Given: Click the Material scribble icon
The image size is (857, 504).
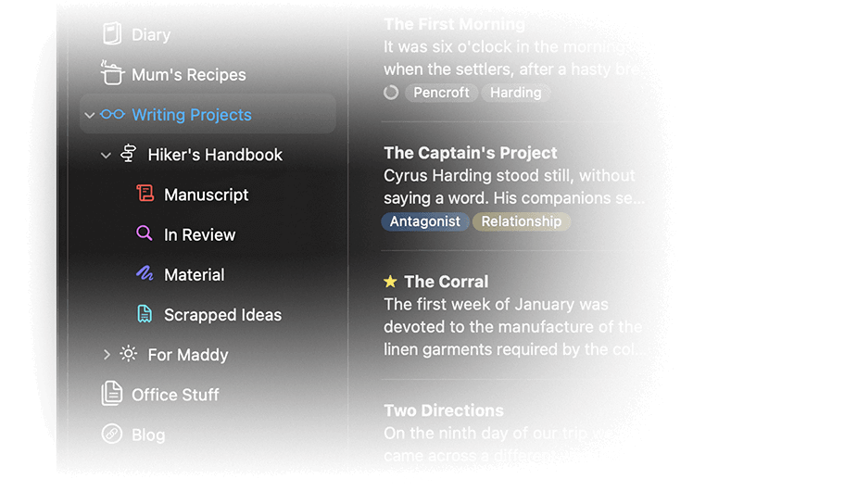Looking at the screenshot, I should 145,274.
